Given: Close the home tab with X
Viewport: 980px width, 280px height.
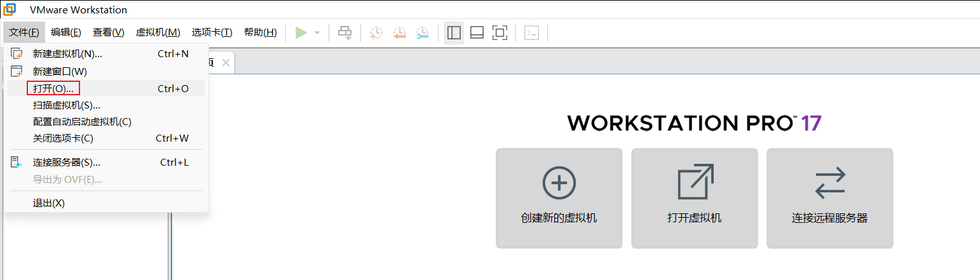Looking at the screenshot, I should [x=226, y=63].
